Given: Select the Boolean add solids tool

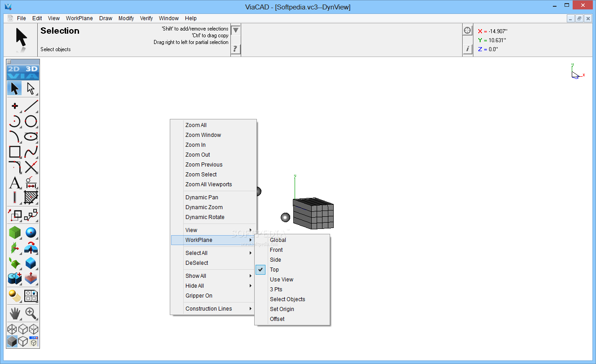Looking at the screenshot, I should tap(15, 278).
